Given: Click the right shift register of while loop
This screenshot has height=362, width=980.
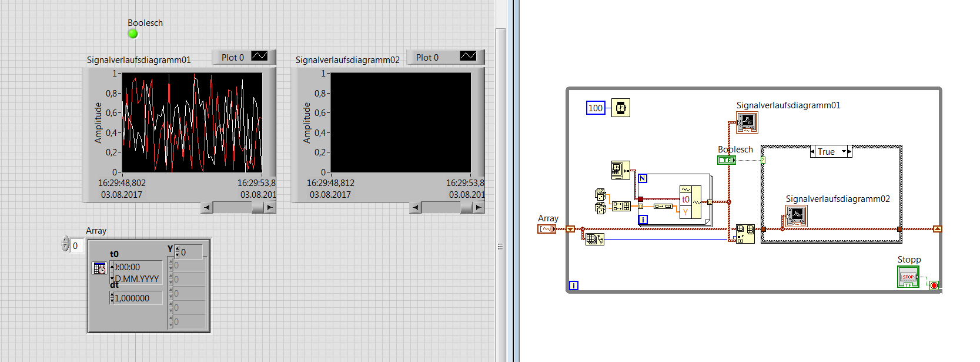Looking at the screenshot, I should tap(937, 229).
